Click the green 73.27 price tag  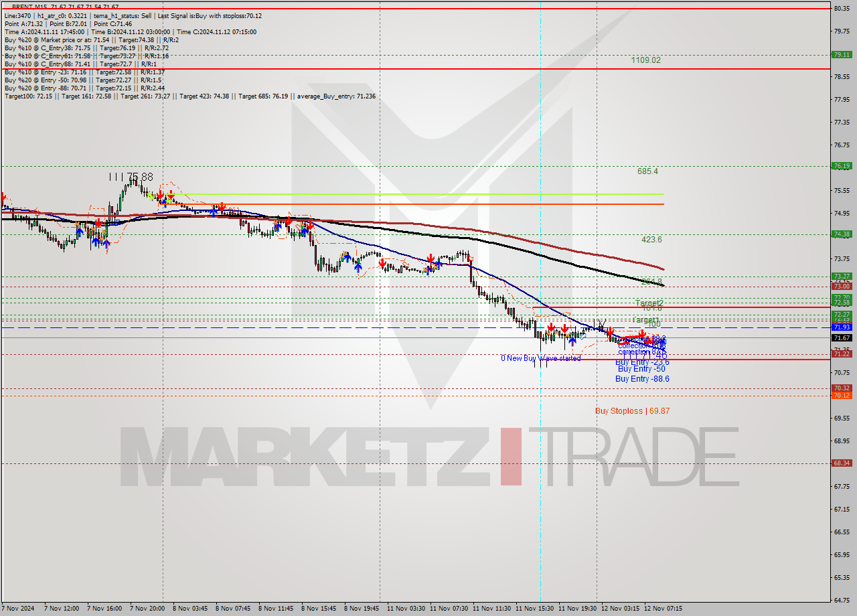(x=842, y=277)
